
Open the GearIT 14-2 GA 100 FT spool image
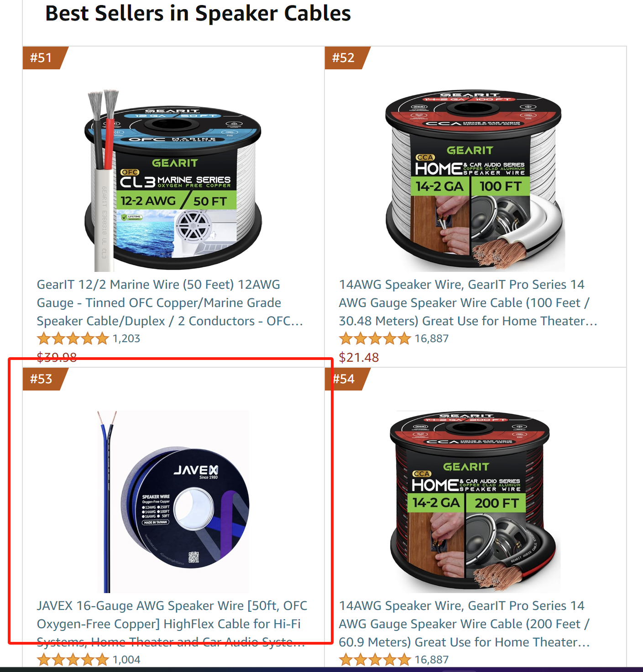click(x=475, y=181)
